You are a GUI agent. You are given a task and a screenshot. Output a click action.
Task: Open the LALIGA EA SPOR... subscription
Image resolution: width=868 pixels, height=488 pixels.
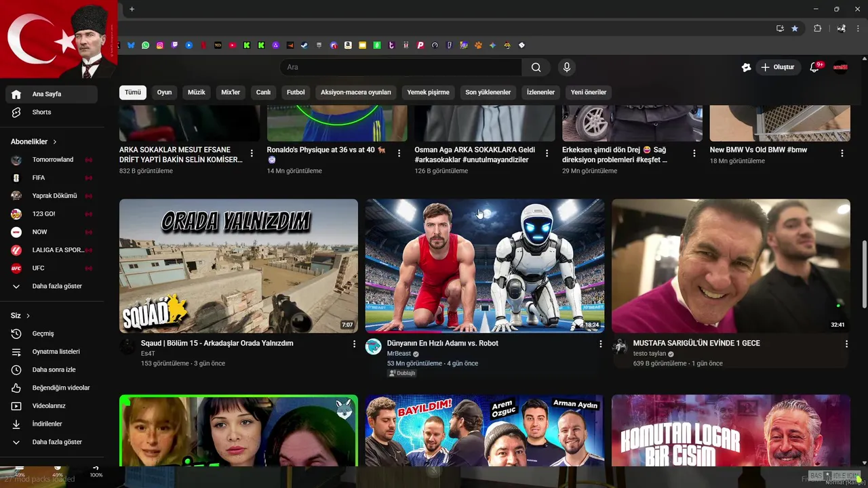(52, 250)
